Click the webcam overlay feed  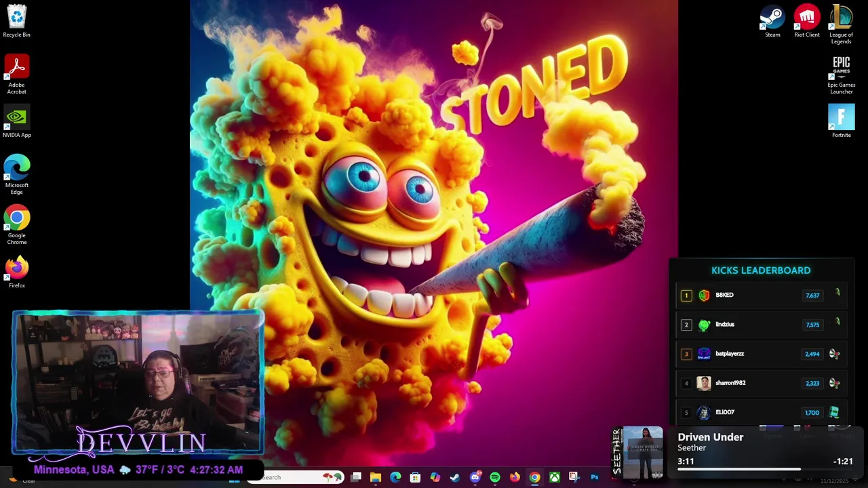[x=138, y=382]
